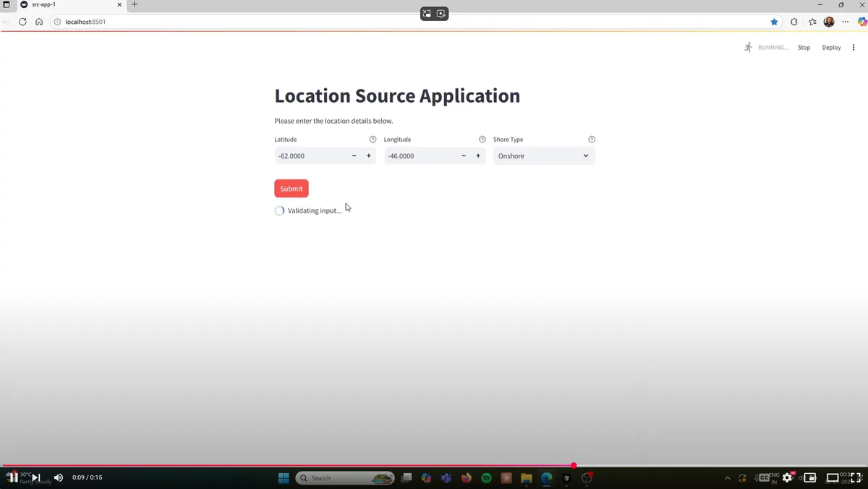The image size is (868, 489).
Task: Increase Latitude with the plus stepper
Action: point(369,156)
